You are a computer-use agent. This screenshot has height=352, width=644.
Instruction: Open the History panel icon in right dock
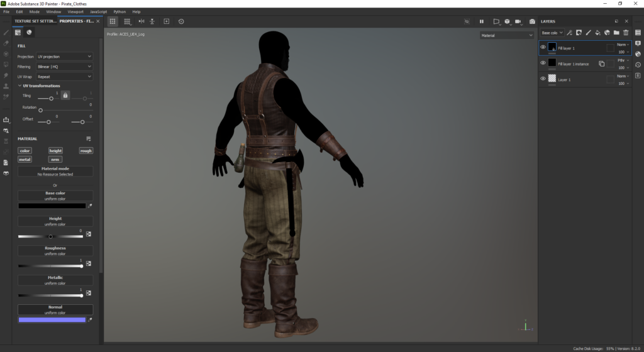[x=638, y=64]
